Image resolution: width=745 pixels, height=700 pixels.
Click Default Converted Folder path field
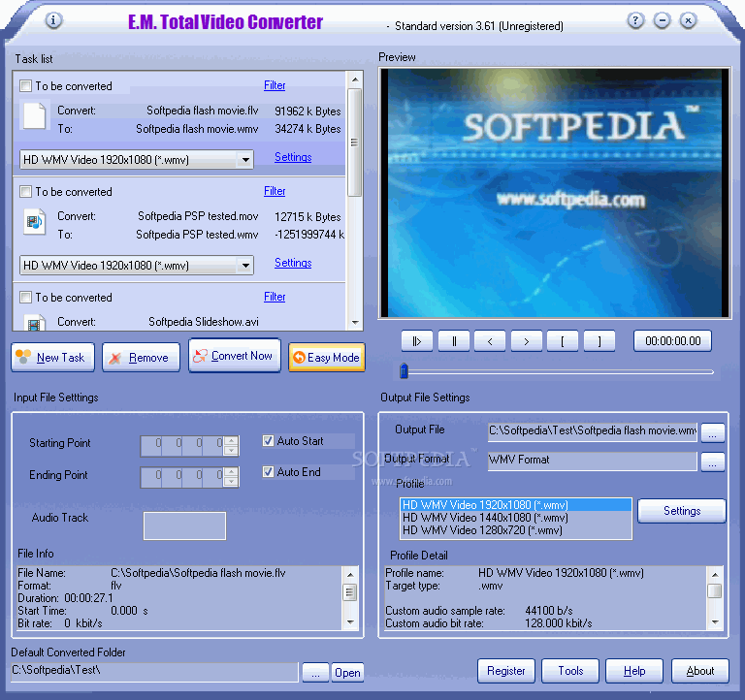point(154,672)
